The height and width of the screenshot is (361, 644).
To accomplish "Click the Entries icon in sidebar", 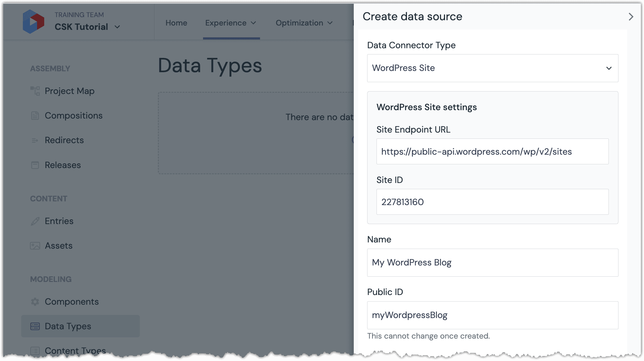I will tap(36, 221).
